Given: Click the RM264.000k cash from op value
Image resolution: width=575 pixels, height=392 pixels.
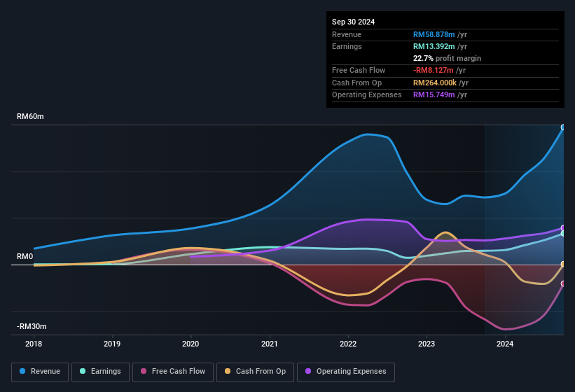Looking at the screenshot, I should (x=435, y=83).
